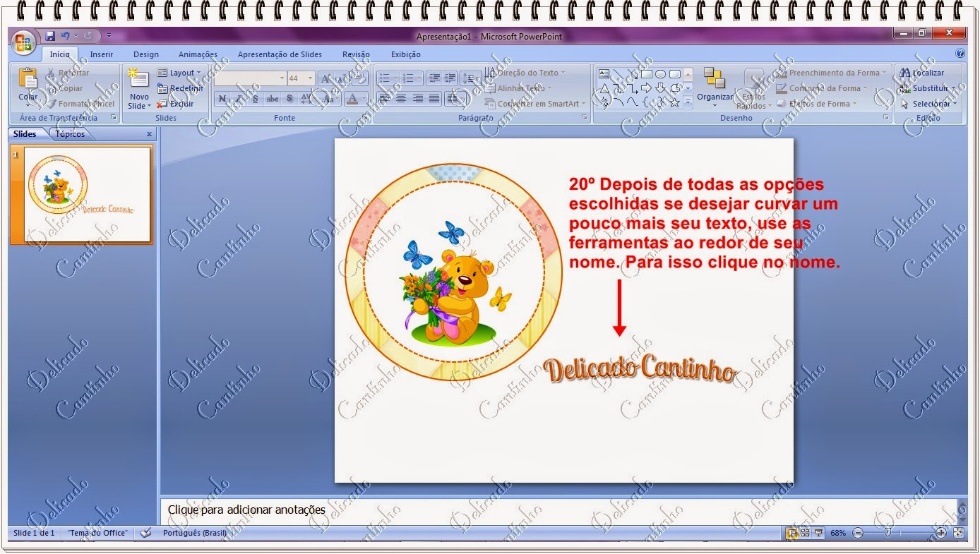The height and width of the screenshot is (554, 980).
Task: Open Direção do Texto dropdown
Action: (x=527, y=73)
